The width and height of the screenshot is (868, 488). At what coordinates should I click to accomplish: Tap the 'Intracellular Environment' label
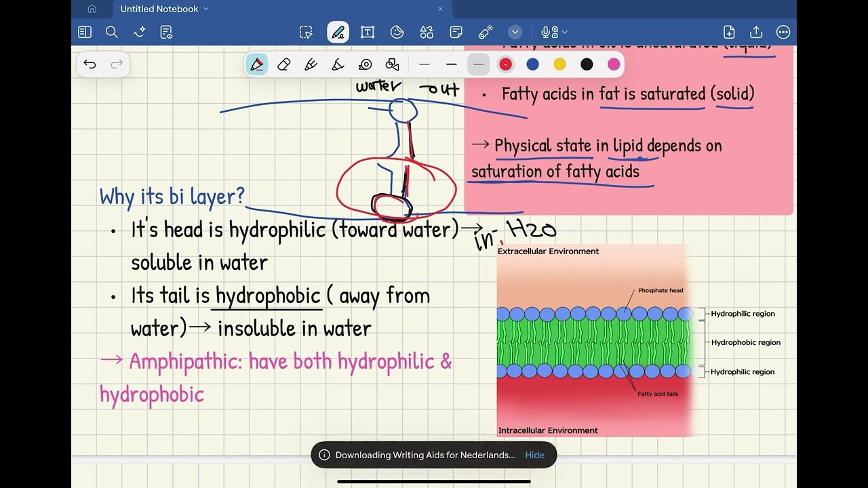[548, 430]
